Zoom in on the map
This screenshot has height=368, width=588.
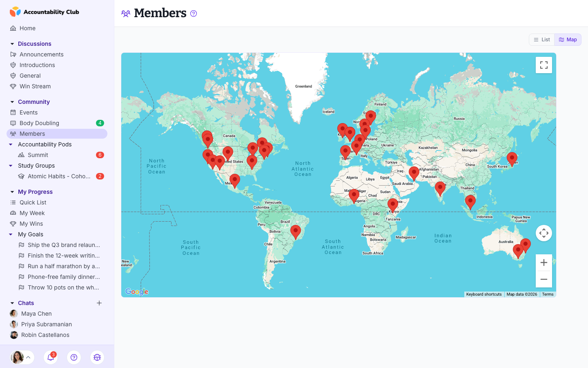(544, 263)
